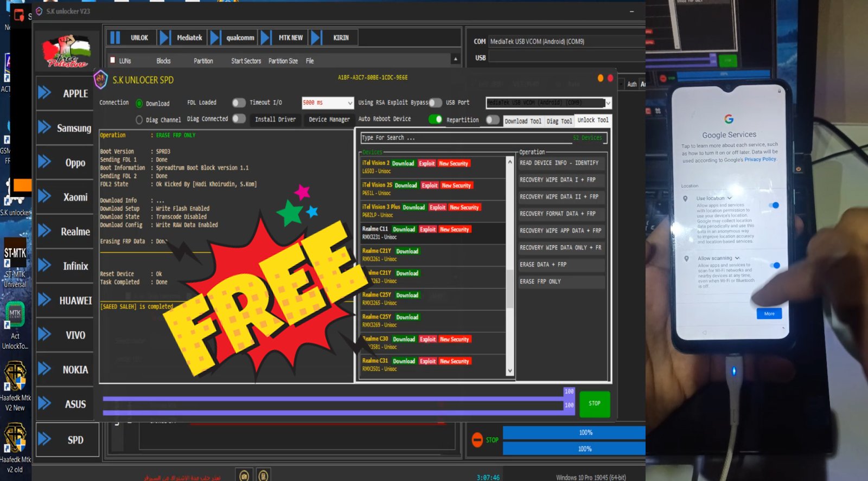Open the Xaomi brand section
Screen dimensions: 868x481
point(75,197)
